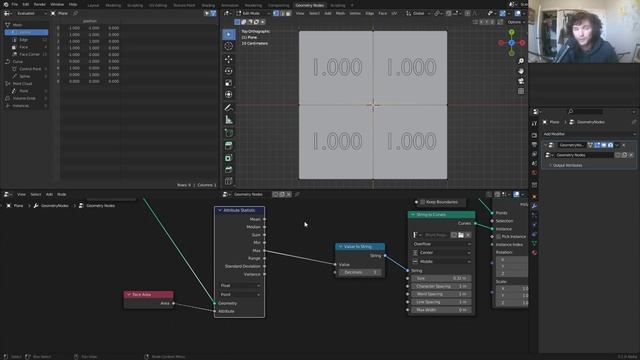The height and width of the screenshot is (360, 640).
Task: Pick the Scale tool
Action: point(229,83)
